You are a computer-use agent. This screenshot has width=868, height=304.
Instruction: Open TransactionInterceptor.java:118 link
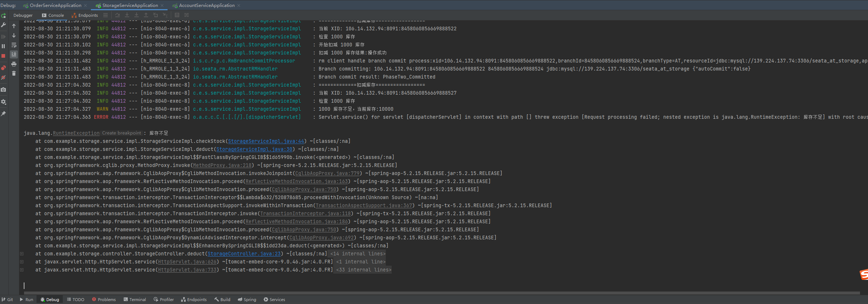coord(306,213)
